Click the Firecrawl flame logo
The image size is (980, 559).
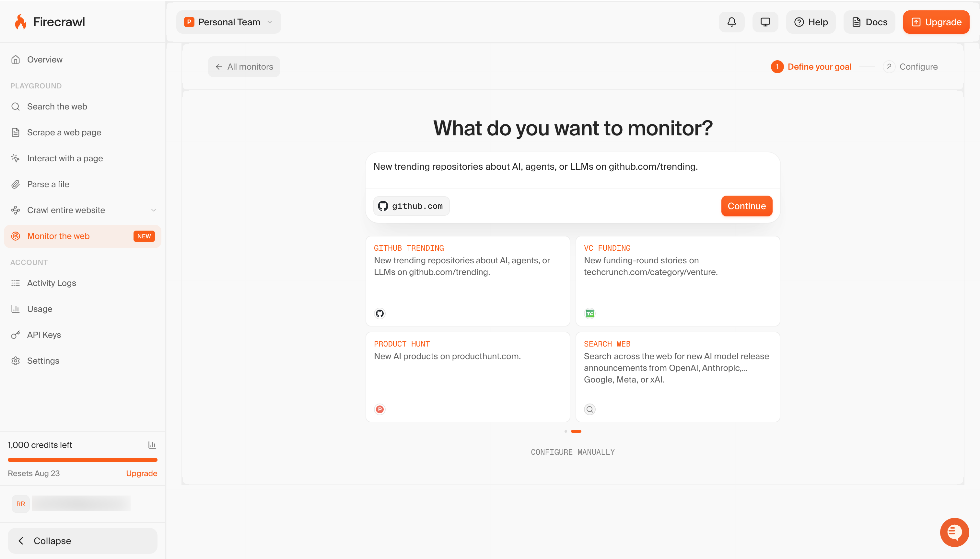[x=20, y=22]
